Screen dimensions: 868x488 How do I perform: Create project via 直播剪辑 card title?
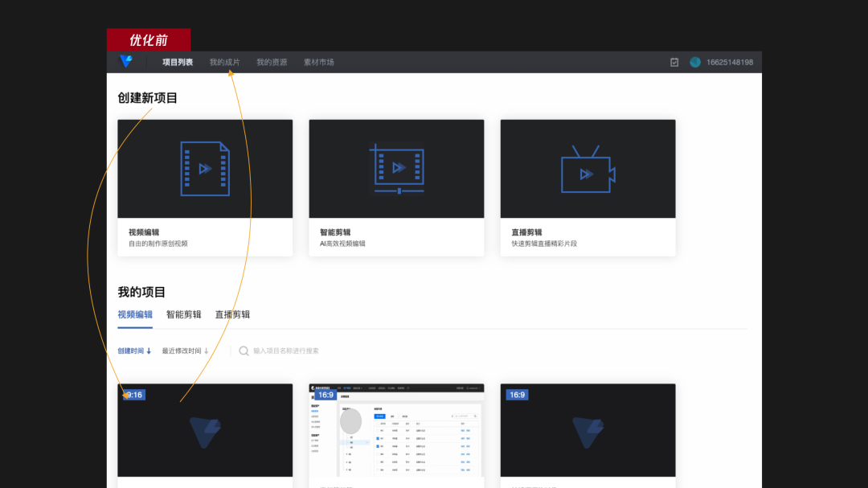click(x=527, y=232)
